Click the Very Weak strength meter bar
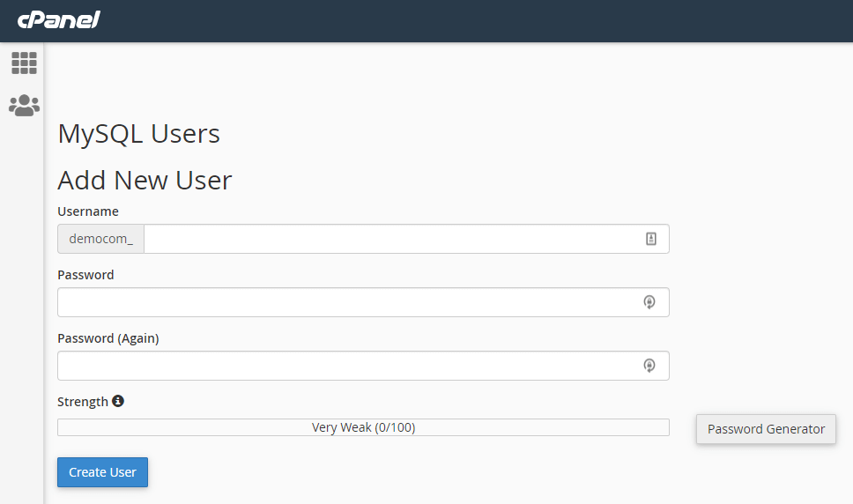This screenshot has height=504, width=853. [363, 427]
